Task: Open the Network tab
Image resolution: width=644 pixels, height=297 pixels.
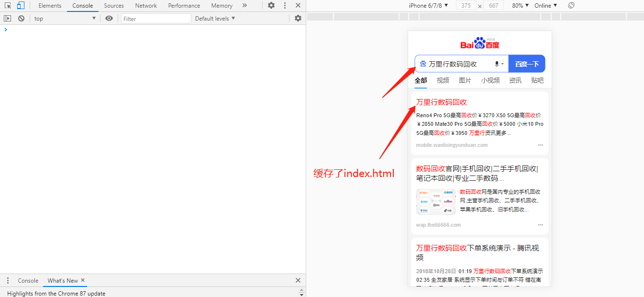Action: click(146, 6)
